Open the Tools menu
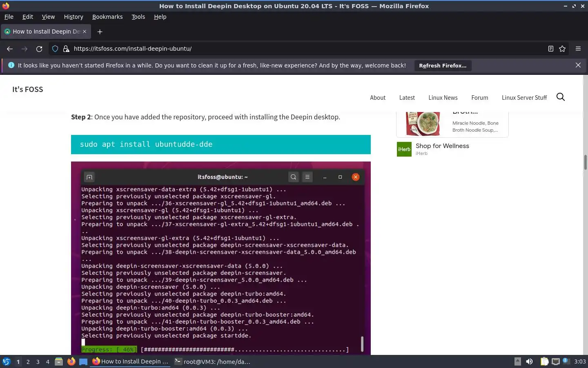This screenshot has width=588, height=368. [138, 17]
